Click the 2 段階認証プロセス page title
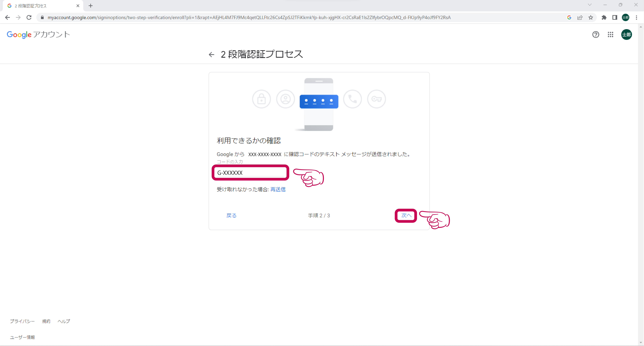The width and height of the screenshot is (644, 346). point(262,54)
